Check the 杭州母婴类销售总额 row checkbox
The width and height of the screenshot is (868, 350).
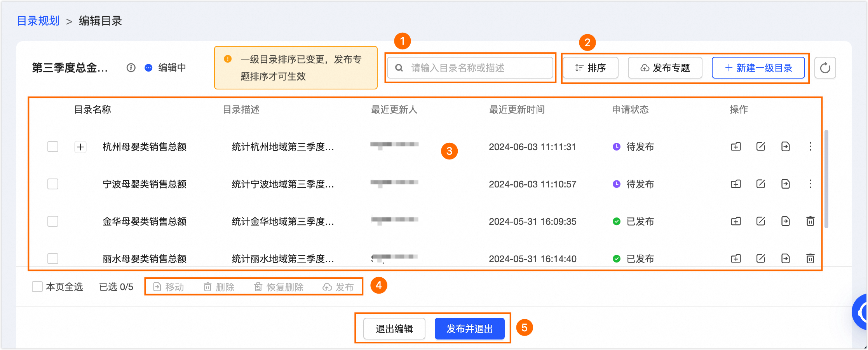[x=53, y=147]
